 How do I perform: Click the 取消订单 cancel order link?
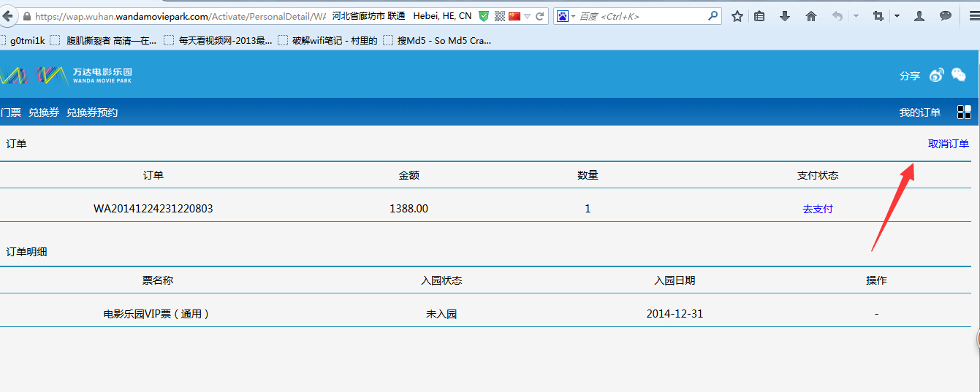(949, 144)
